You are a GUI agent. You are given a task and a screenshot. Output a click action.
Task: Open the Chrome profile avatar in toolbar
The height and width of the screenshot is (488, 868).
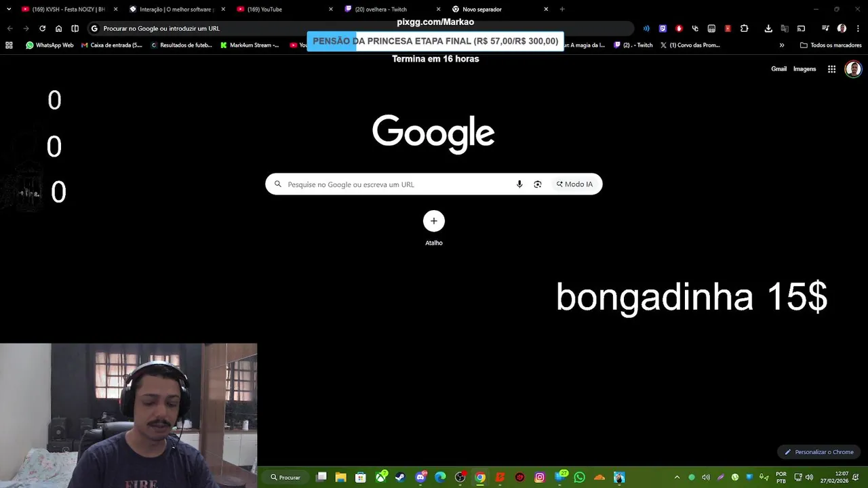click(842, 28)
